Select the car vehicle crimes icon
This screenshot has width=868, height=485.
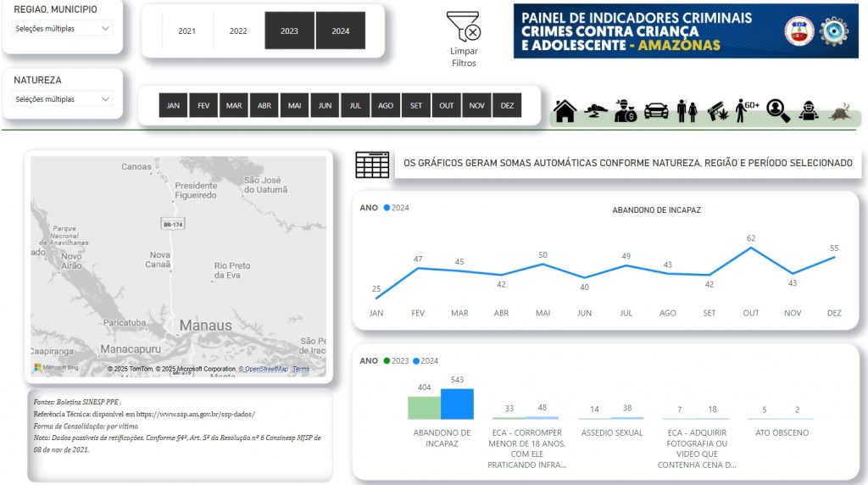pyautogui.click(x=656, y=110)
